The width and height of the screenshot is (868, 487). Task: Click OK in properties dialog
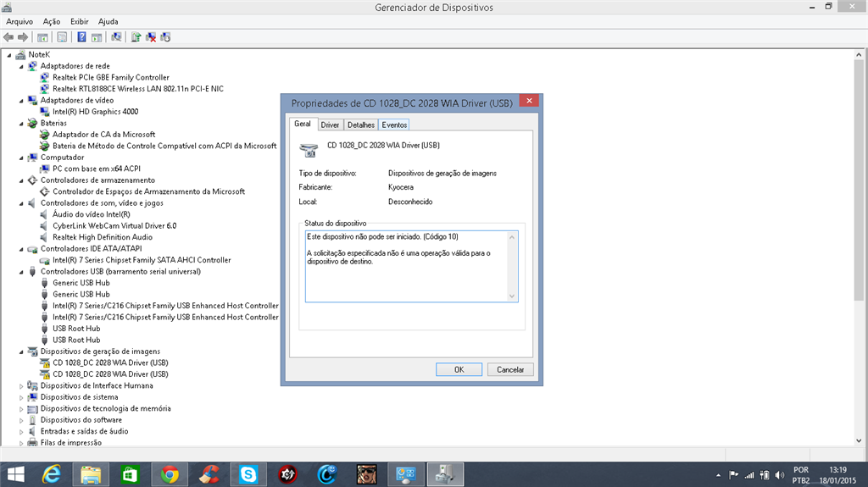tap(459, 369)
